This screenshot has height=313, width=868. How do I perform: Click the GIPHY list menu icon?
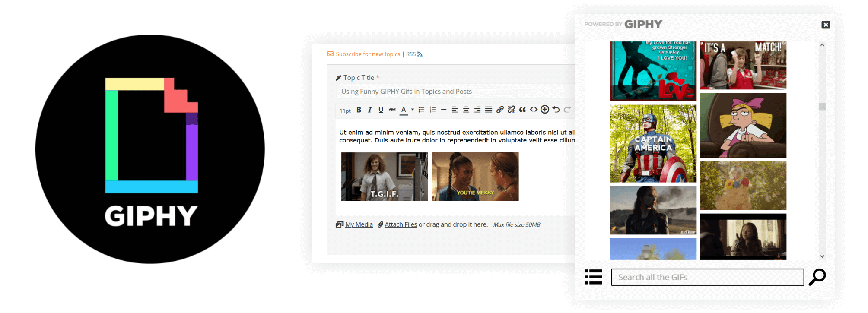(x=594, y=277)
